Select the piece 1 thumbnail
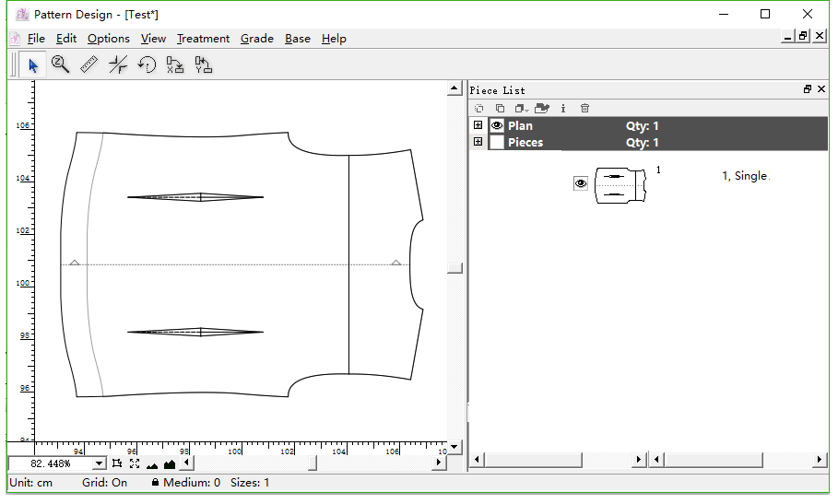Viewport: 838px width, 504px height. [x=622, y=184]
